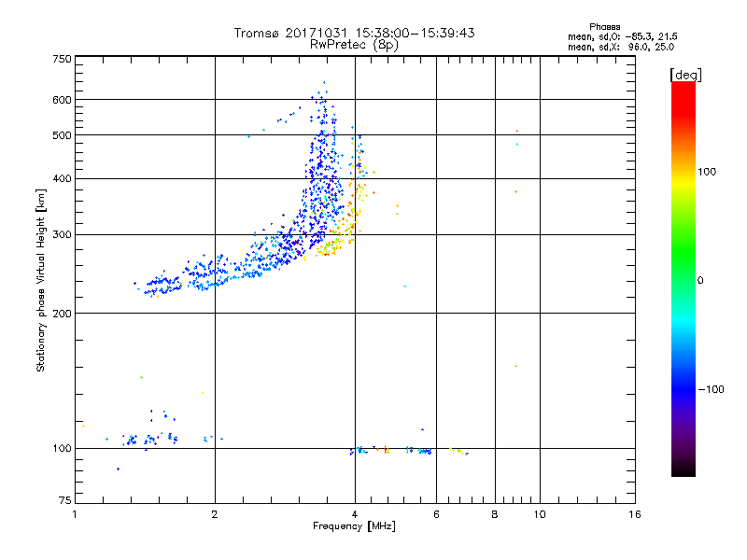Click the x-axis tick label '2'
The width and height of the screenshot is (747, 560).
coord(215,514)
